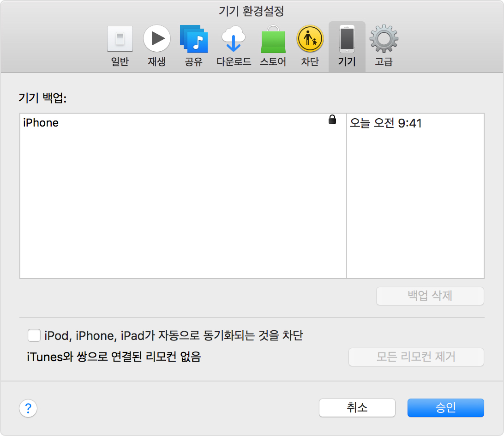The image size is (504, 436).
Task: Click the 'iPod, iPhone, iPad가 자동으로 동기화되는 것을 차단' label
Action: pyautogui.click(x=174, y=335)
